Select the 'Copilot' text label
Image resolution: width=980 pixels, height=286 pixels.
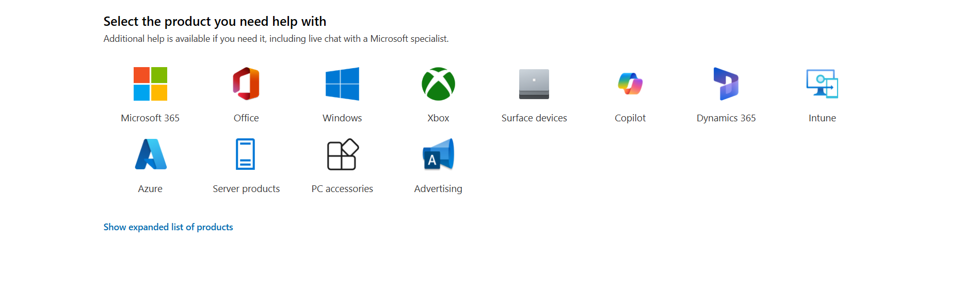(x=630, y=118)
